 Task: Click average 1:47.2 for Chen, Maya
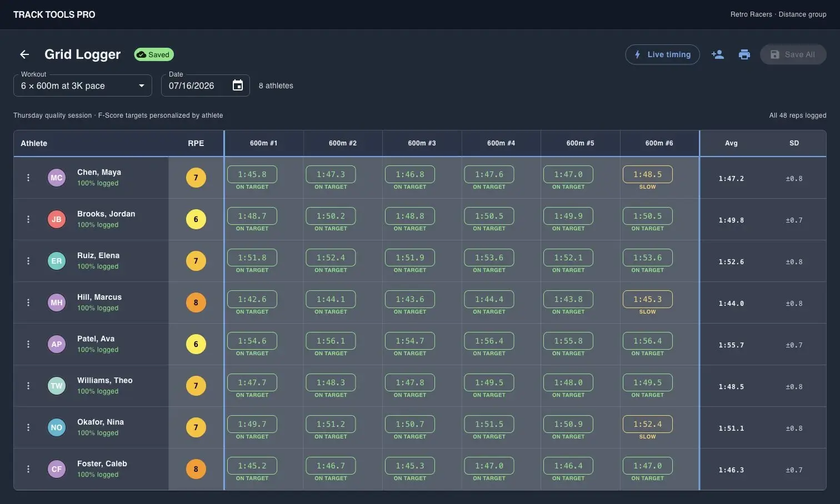(731, 179)
